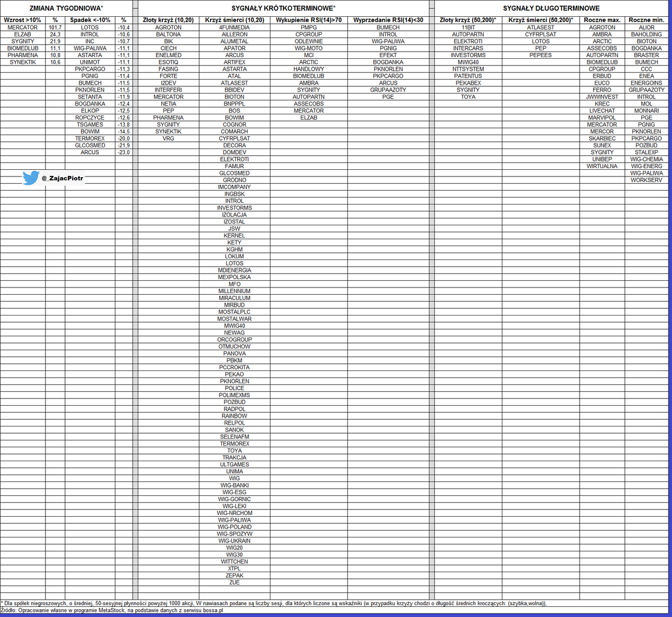
Task: Click the ALIOR cell
Action: 646,27
